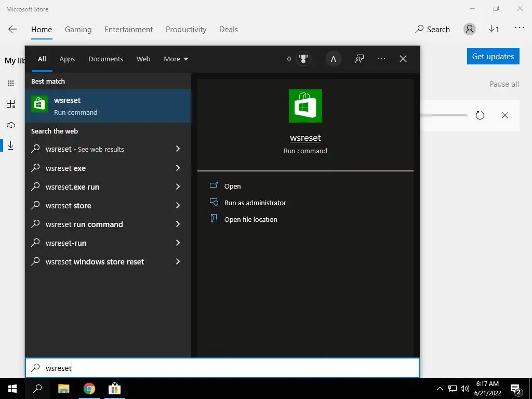Image resolution: width=532 pixels, height=399 pixels.
Task: Open the downloads indicator showing 1
Action: [x=494, y=30]
